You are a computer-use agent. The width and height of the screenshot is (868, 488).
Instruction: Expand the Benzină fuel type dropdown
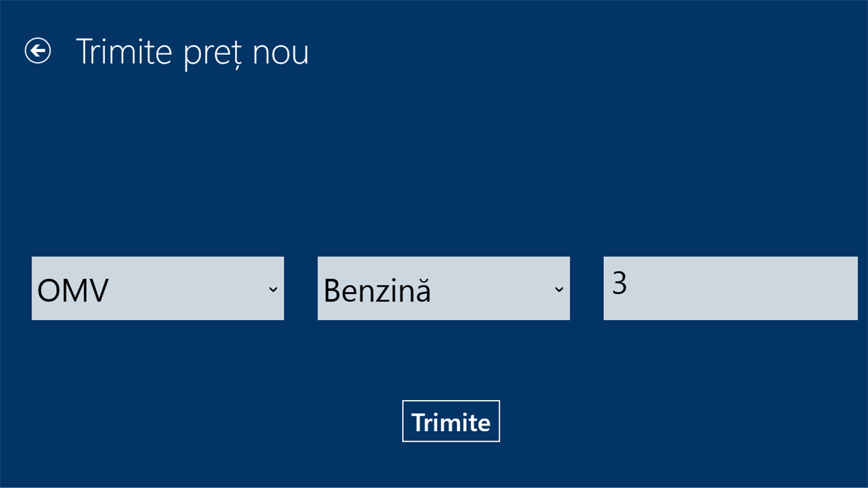[x=443, y=289]
